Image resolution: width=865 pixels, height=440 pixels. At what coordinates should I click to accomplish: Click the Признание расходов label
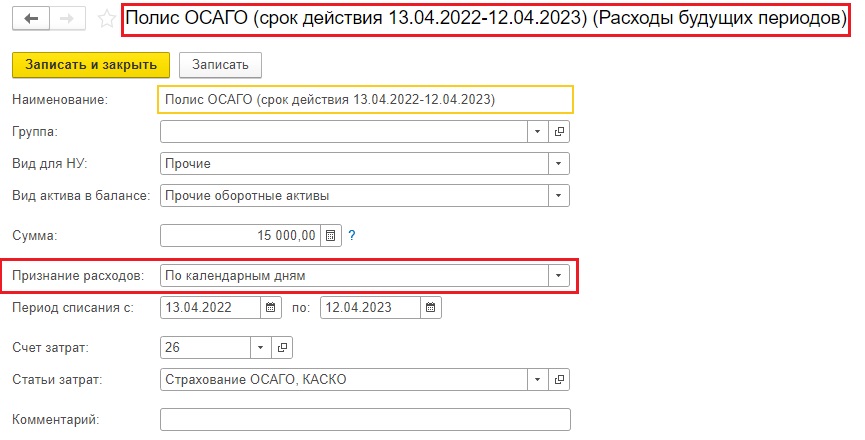click(78, 276)
